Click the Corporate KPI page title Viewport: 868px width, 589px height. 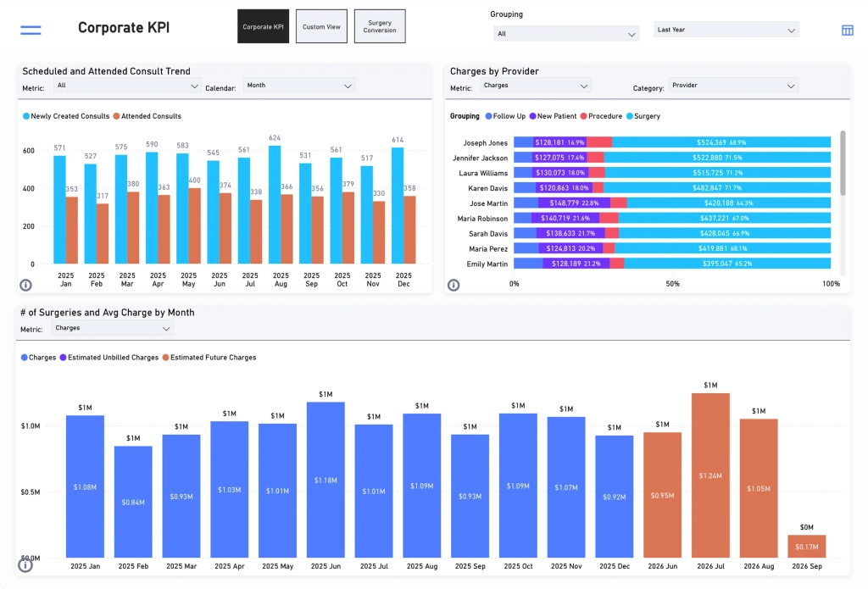[124, 28]
